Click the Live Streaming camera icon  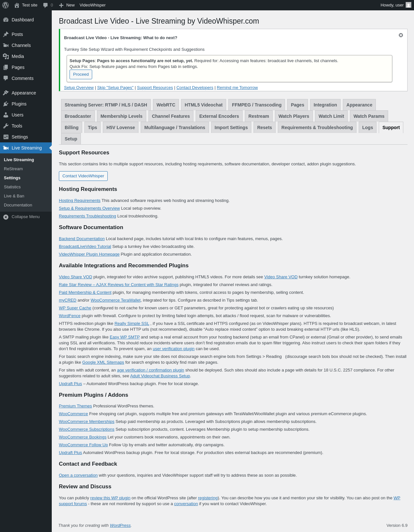click(6, 148)
